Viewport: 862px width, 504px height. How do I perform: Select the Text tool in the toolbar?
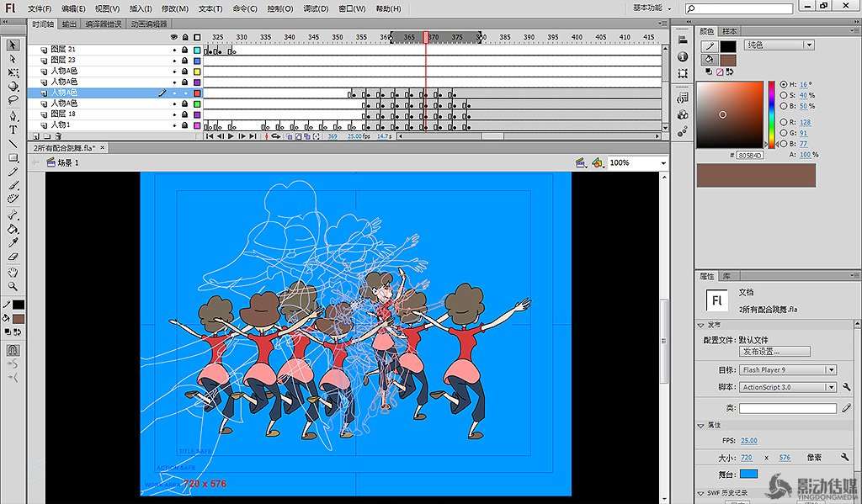[13, 130]
